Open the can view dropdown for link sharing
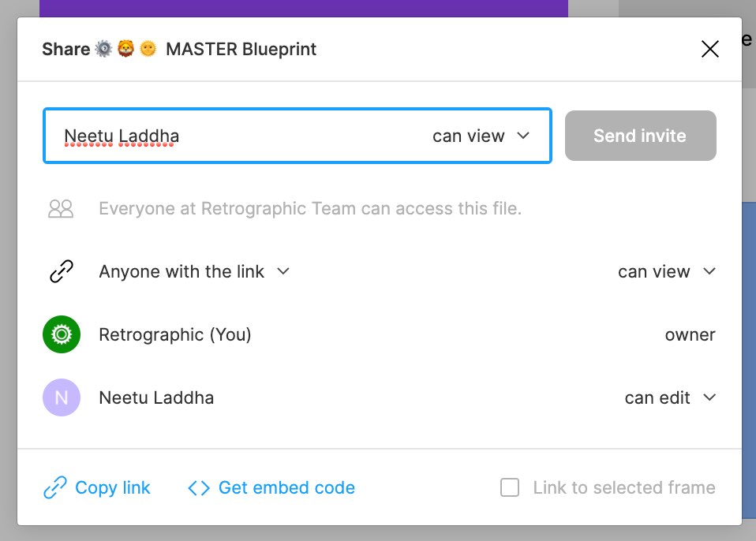This screenshot has height=541, width=756. click(668, 270)
